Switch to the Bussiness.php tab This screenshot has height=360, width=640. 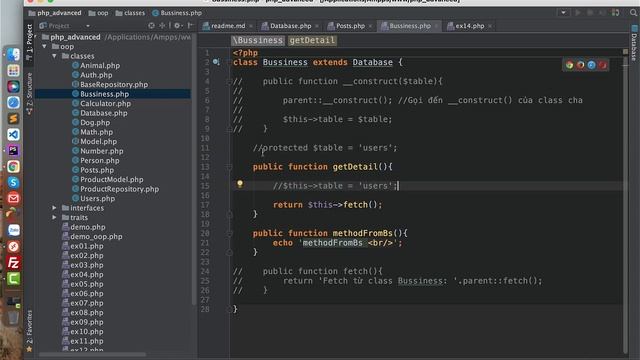pyautogui.click(x=410, y=26)
